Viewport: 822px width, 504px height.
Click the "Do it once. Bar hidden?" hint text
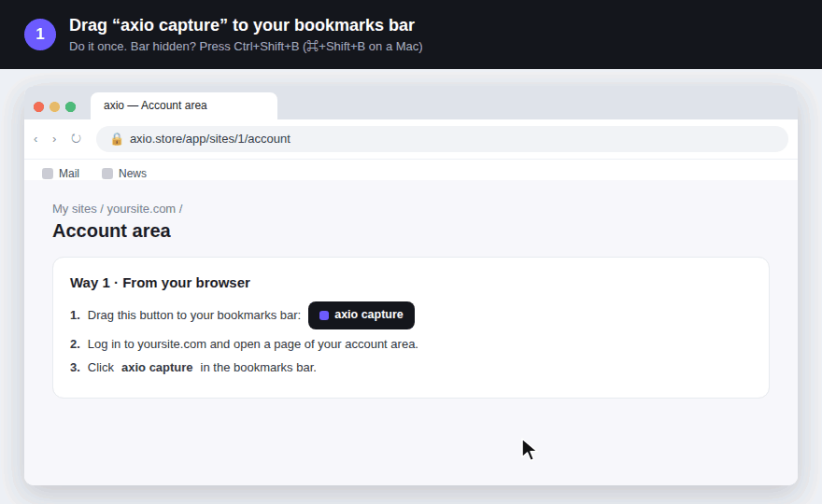coord(132,47)
